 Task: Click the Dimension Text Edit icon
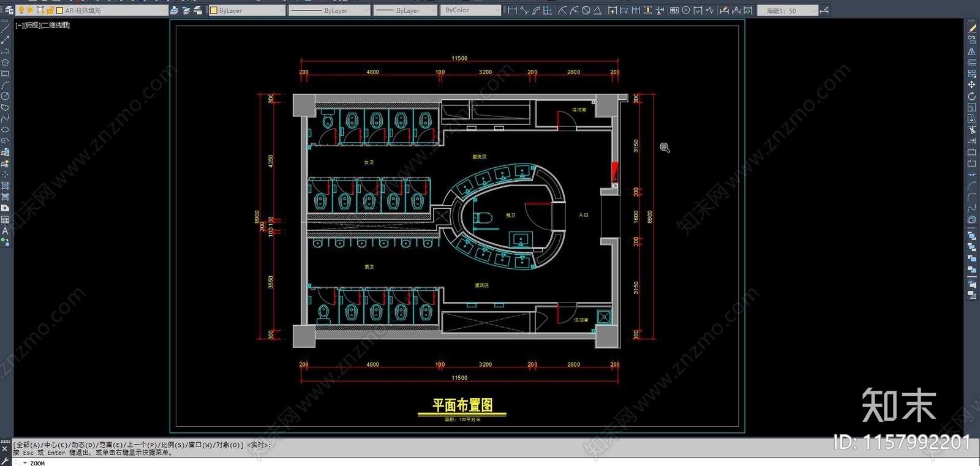(736, 10)
